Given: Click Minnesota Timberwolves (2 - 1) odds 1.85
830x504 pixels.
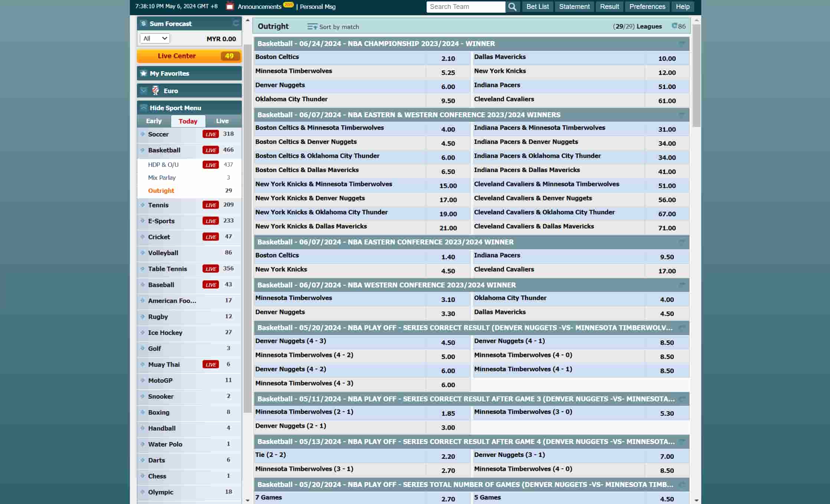Looking at the screenshot, I should point(448,413).
